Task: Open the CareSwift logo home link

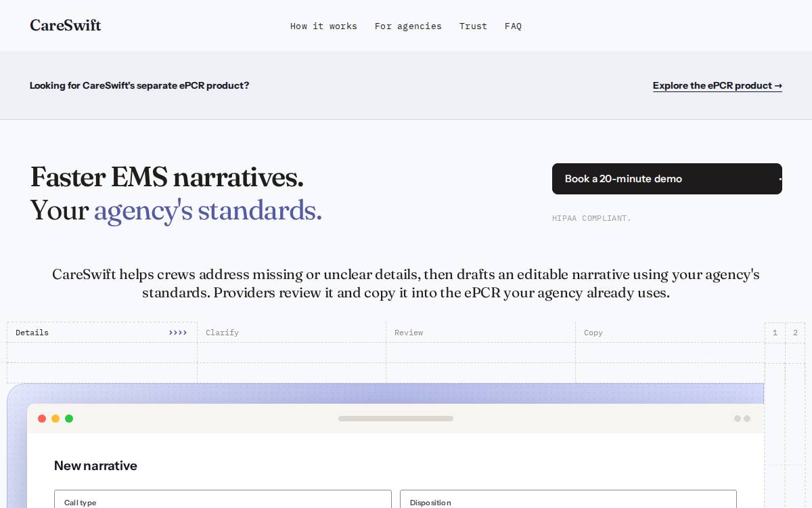Action: [66, 26]
